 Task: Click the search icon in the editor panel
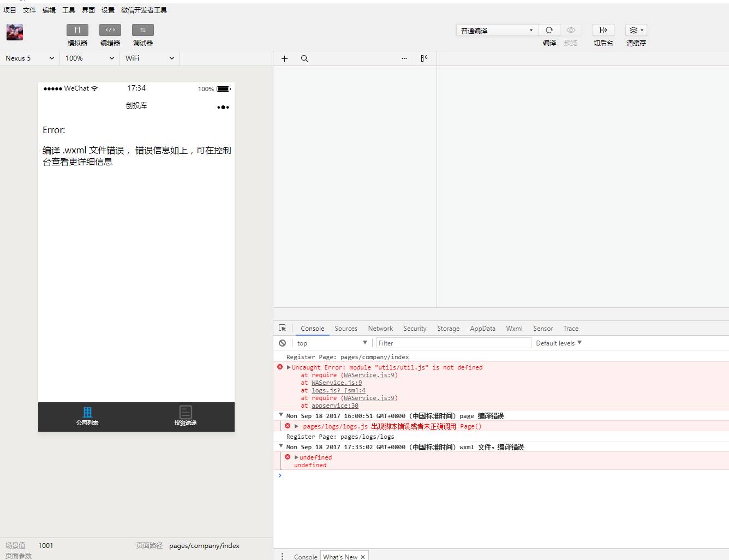point(304,58)
